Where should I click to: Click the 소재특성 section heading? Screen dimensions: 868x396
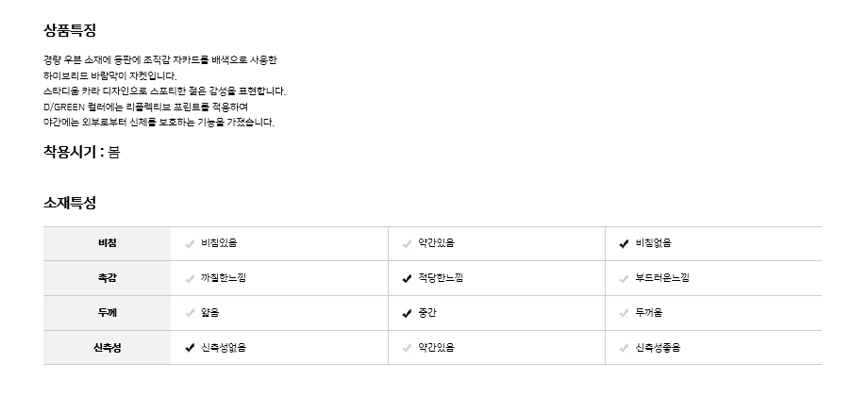coord(70,203)
